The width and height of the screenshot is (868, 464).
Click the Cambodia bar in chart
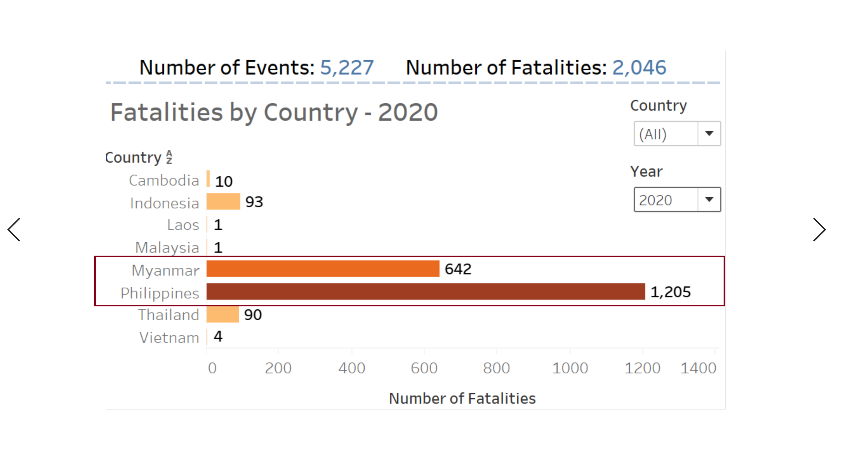(208, 179)
